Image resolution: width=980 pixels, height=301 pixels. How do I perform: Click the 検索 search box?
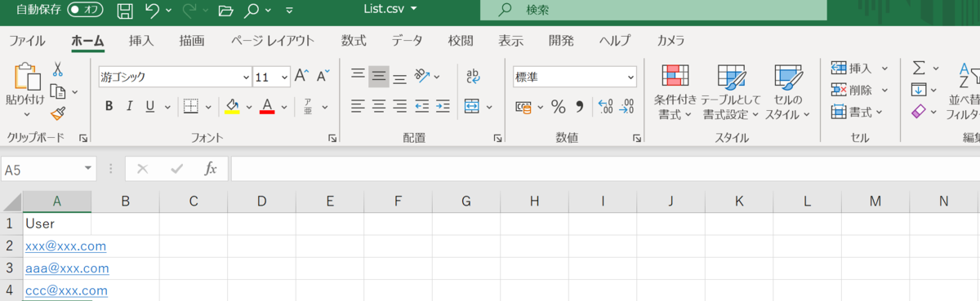653,10
